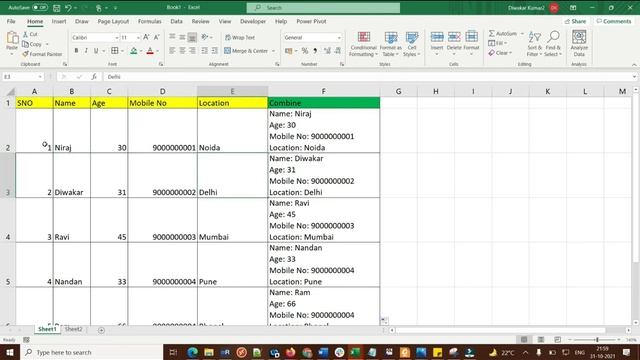Select the Combine header cell
The image size is (640, 360).
pyautogui.click(x=324, y=103)
